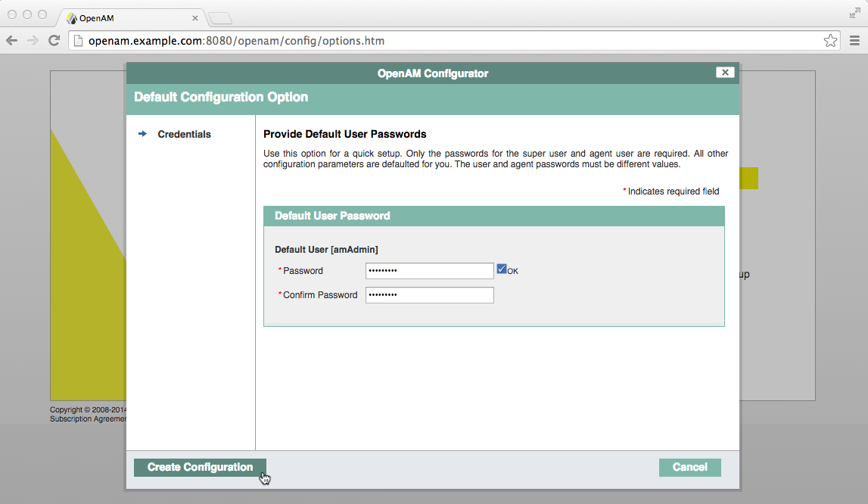This screenshot has height=504, width=868.
Task: Click the 'Indicates required field' note
Action: (x=674, y=191)
